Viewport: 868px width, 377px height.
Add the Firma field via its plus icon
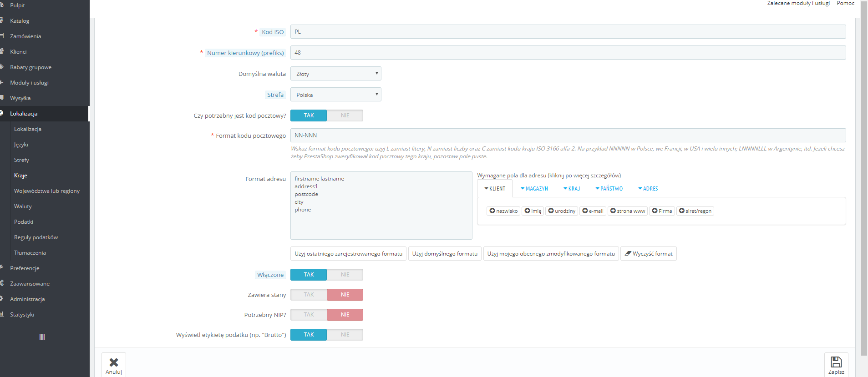pos(655,211)
